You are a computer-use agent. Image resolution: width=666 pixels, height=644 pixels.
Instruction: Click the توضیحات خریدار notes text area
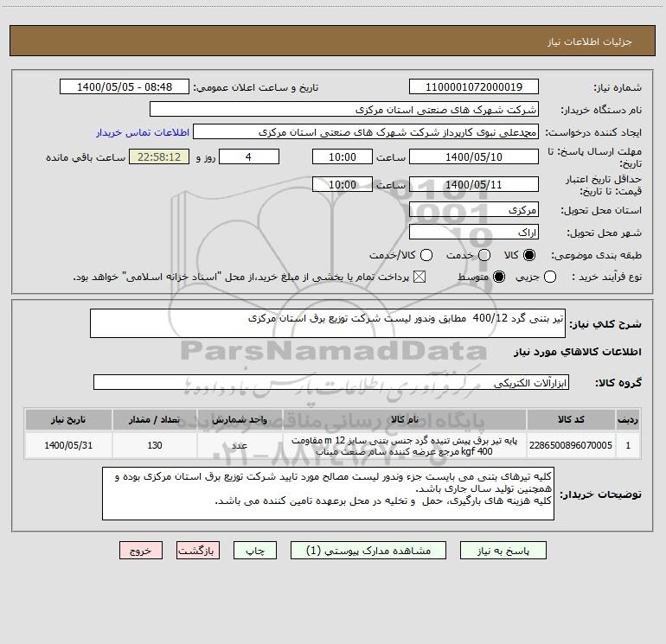(x=328, y=494)
